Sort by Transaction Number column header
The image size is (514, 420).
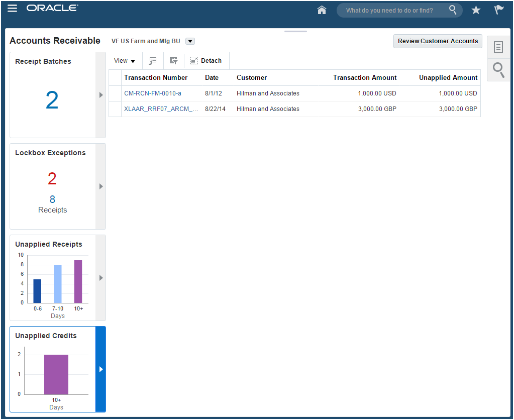[x=156, y=78]
